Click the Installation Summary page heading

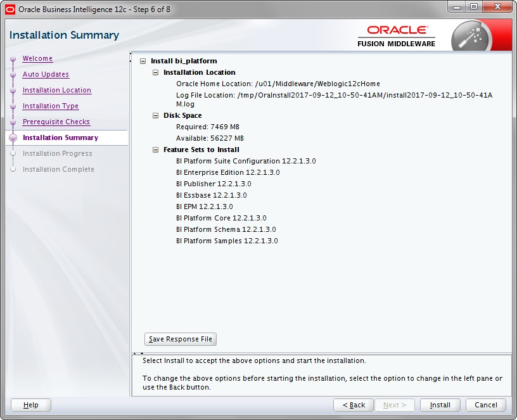64,35
